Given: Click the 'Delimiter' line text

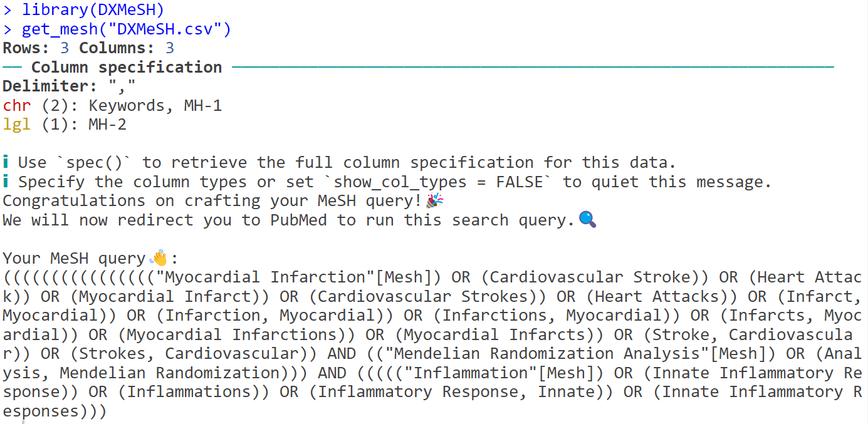Looking at the screenshot, I should [x=69, y=86].
